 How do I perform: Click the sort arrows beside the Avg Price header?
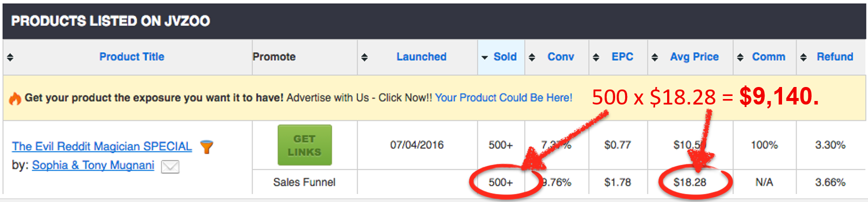(655, 57)
